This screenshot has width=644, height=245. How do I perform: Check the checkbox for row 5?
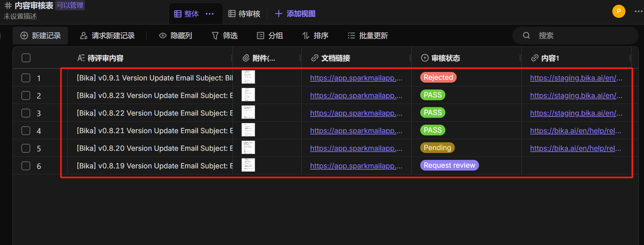26,148
